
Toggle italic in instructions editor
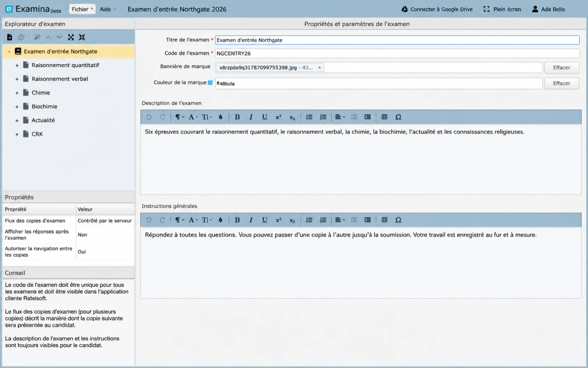[x=251, y=220]
